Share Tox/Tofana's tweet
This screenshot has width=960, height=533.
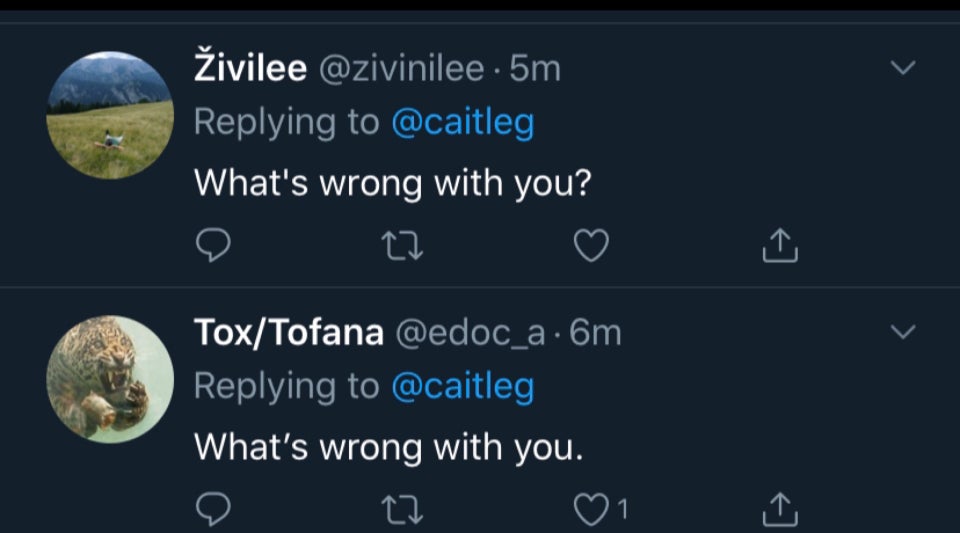pyautogui.click(x=780, y=510)
